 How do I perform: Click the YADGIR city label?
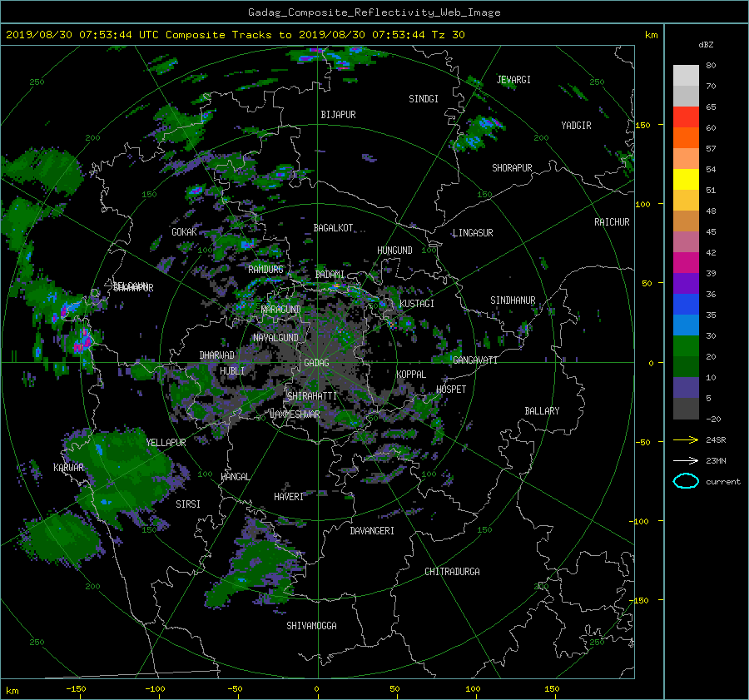tap(576, 126)
